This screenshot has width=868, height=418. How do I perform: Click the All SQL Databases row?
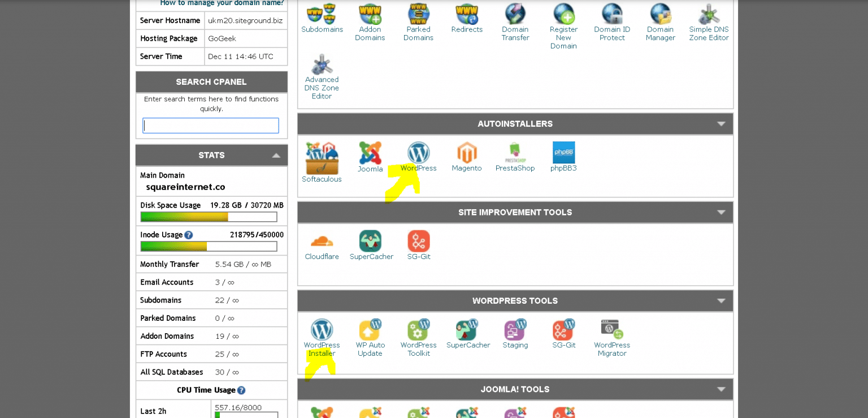point(211,372)
